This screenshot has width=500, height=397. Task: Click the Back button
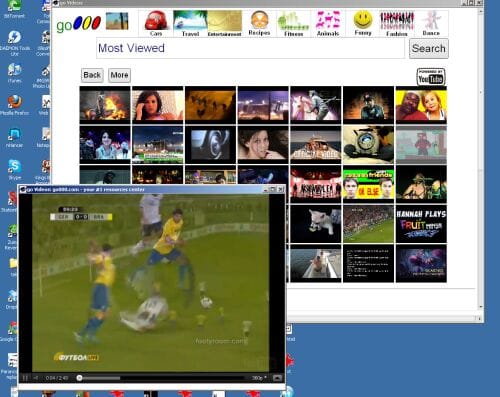(x=92, y=75)
